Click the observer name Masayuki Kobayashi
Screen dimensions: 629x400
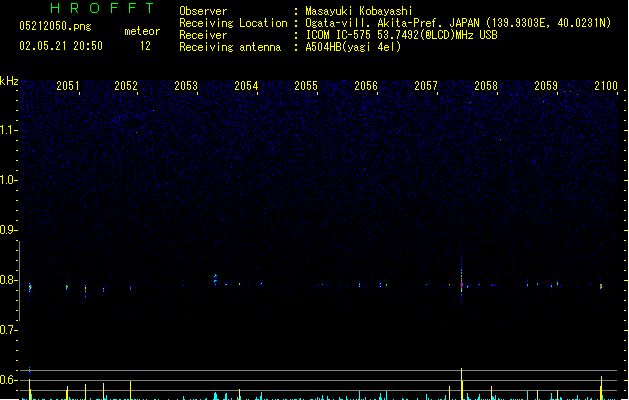tap(359, 11)
